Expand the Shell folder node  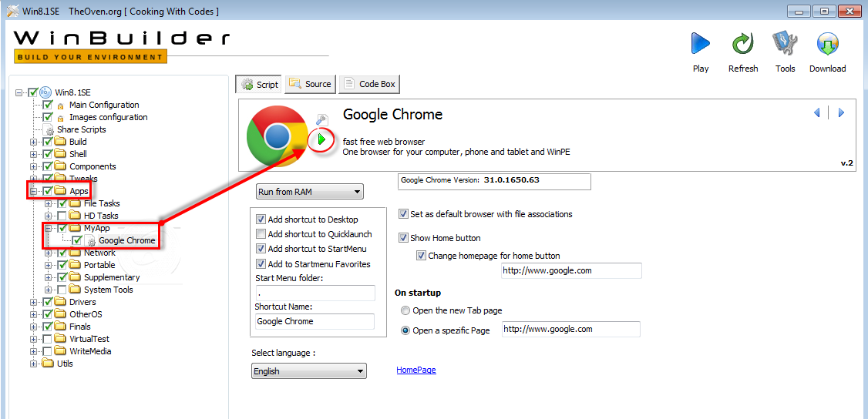click(34, 154)
